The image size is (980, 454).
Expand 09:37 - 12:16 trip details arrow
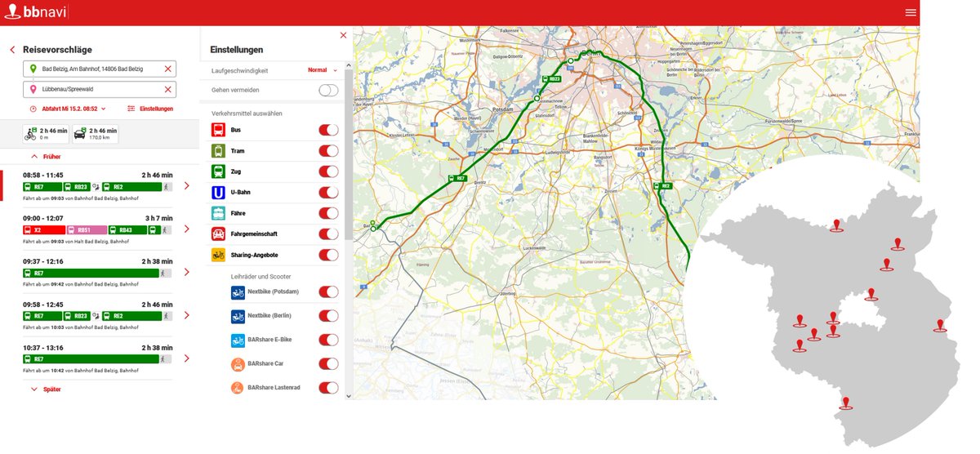(x=186, y=273)
